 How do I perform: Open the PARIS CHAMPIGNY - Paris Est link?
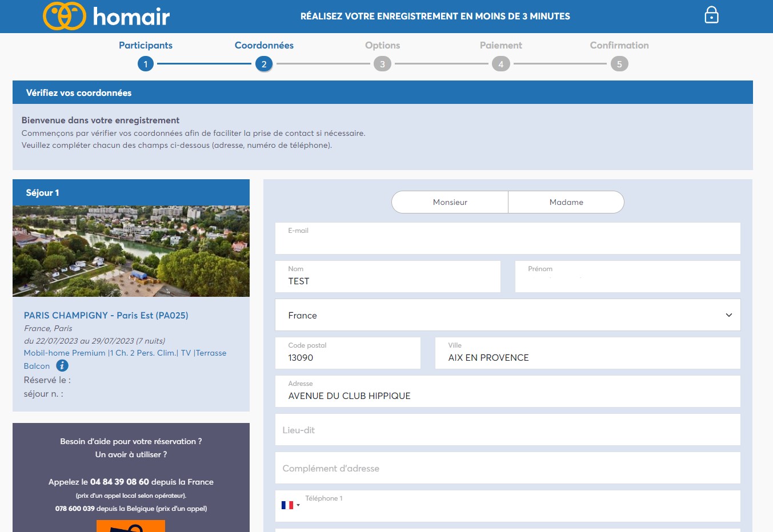click(106, 315)
